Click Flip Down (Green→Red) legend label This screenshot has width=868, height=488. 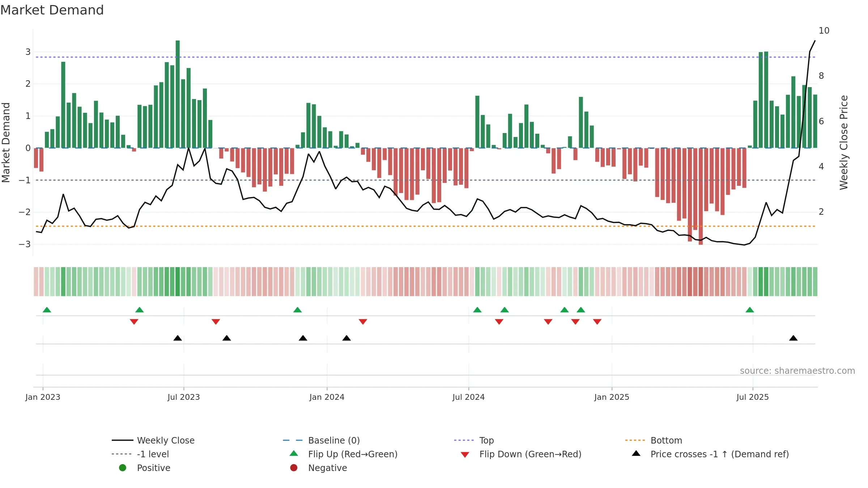530,454
